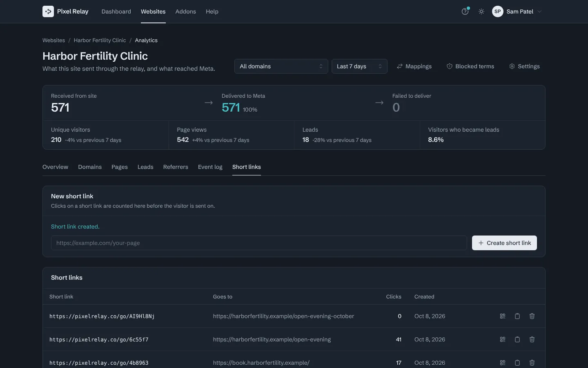This screenshot has width=588, height=368.
Task: Show QR code for the 6c55f7 link
Action: click(503, 339)
